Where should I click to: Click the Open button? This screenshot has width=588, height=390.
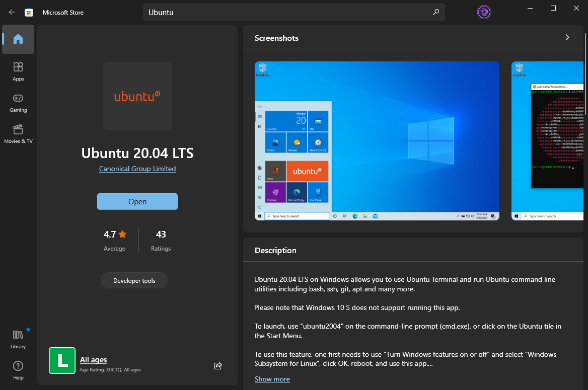pos(137,201)
